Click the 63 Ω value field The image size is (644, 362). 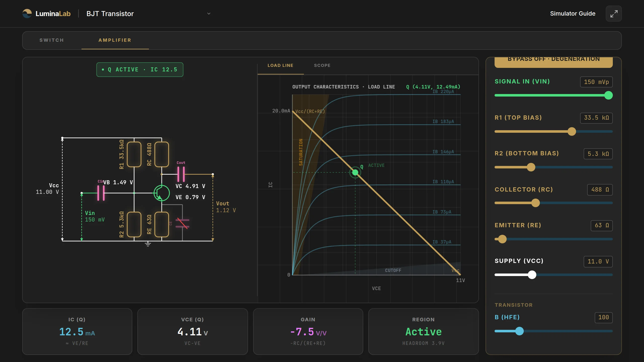pyautogui.click(x=601, y=225)
